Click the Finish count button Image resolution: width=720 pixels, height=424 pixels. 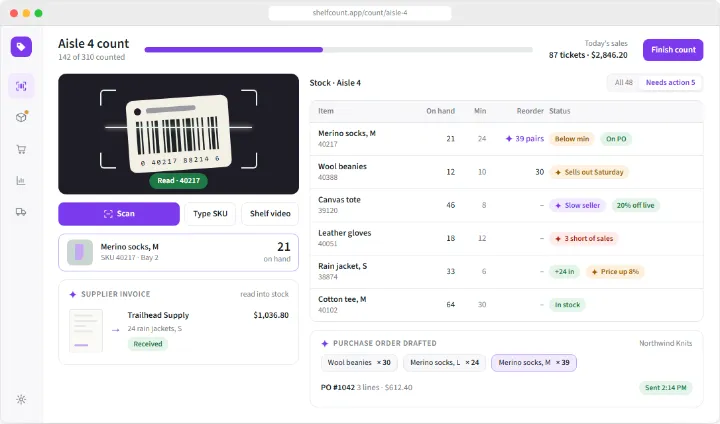pyautogui.click(x=673, y=50)
